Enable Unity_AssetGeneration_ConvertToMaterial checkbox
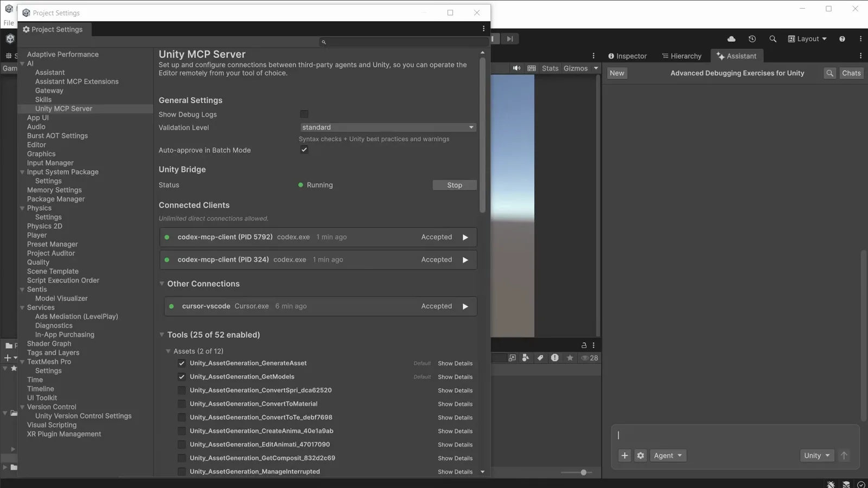 [x=182, y=404]
